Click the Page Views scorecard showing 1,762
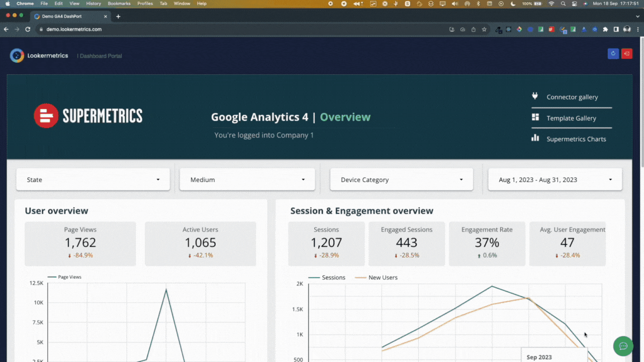The image size is (644, 362). 80,244
